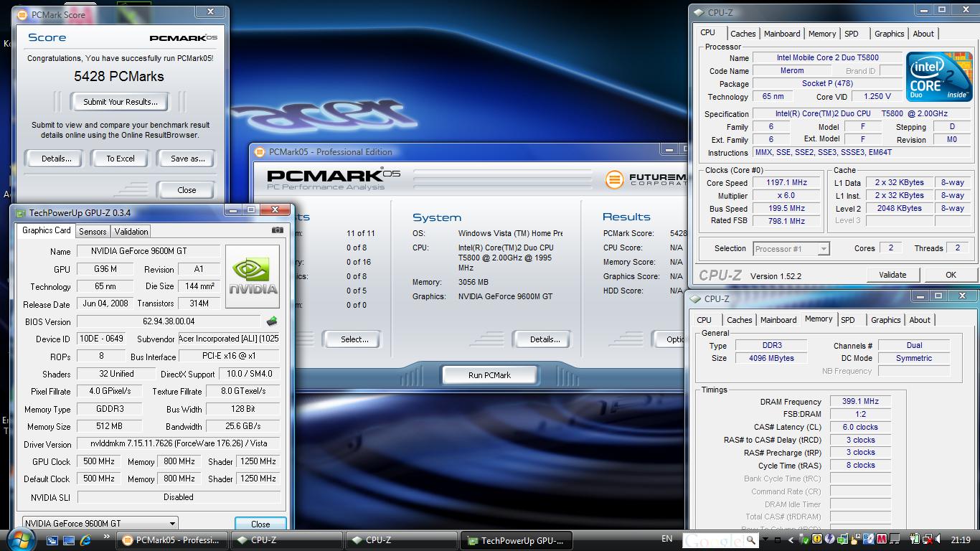This screenshot has width=980, height=551.
Task: Click the GPU-Z screenshot camera icon
Action: (278, 230)
